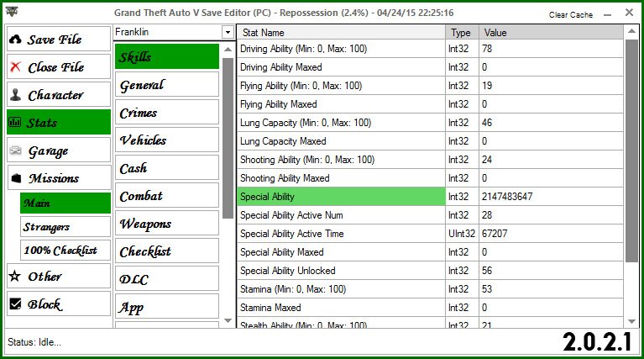Select the Crimes category tab
The width and height of the screenshot is (644, 359).
[167, 113]
